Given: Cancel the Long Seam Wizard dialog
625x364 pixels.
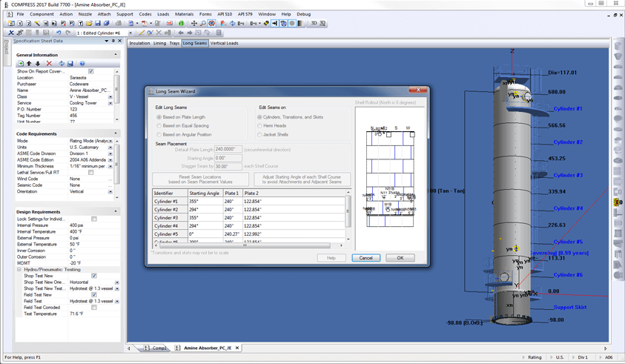Looking at the screenshot, I should point(366,258).
